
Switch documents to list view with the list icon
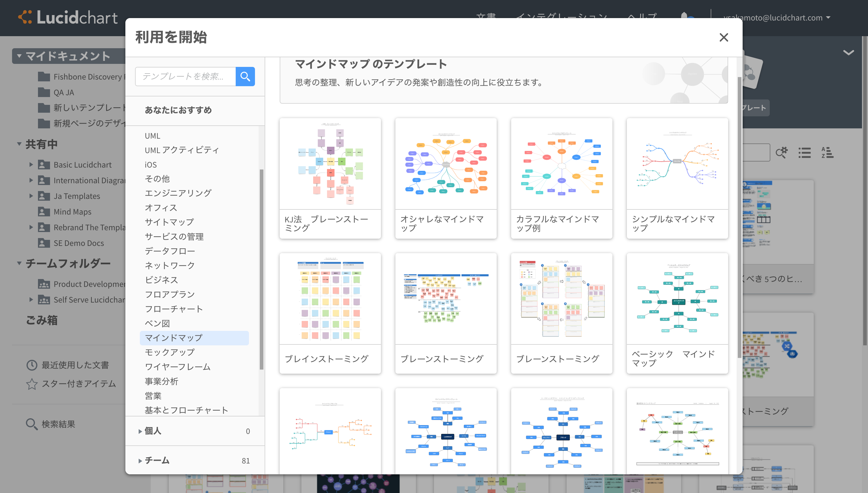coord(805,153)
